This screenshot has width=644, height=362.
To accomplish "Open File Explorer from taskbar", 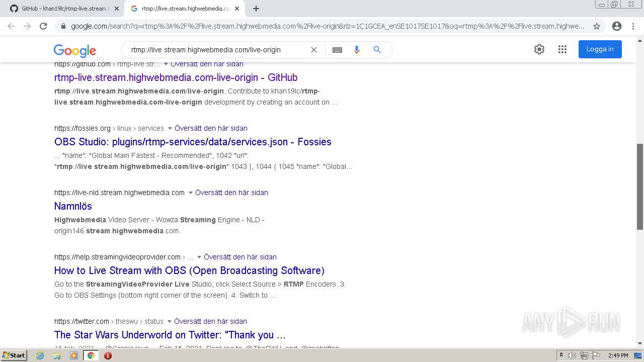I will tap(57, 355).
